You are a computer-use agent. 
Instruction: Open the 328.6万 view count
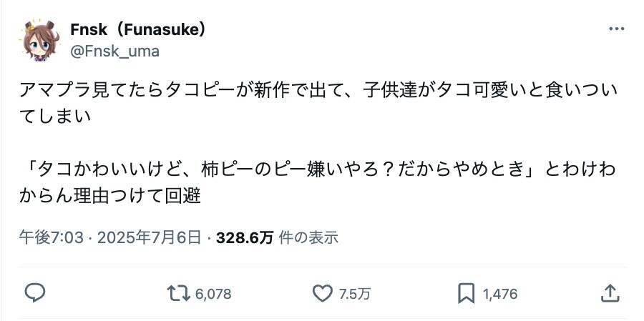pos(249,237)
